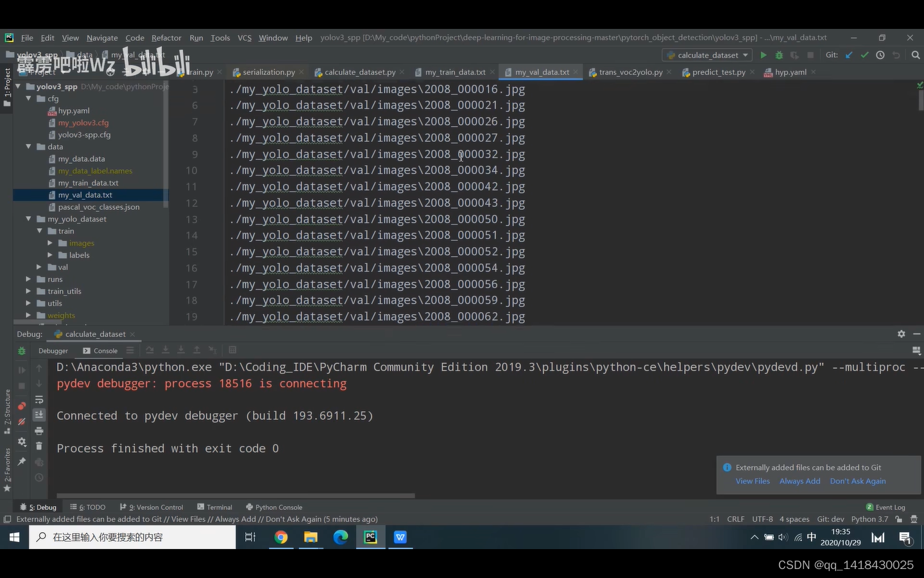This screenshot has height=578, width=924.
Task: Open calculate_dataset run configuration dropdown
Action: coord(708,55)
